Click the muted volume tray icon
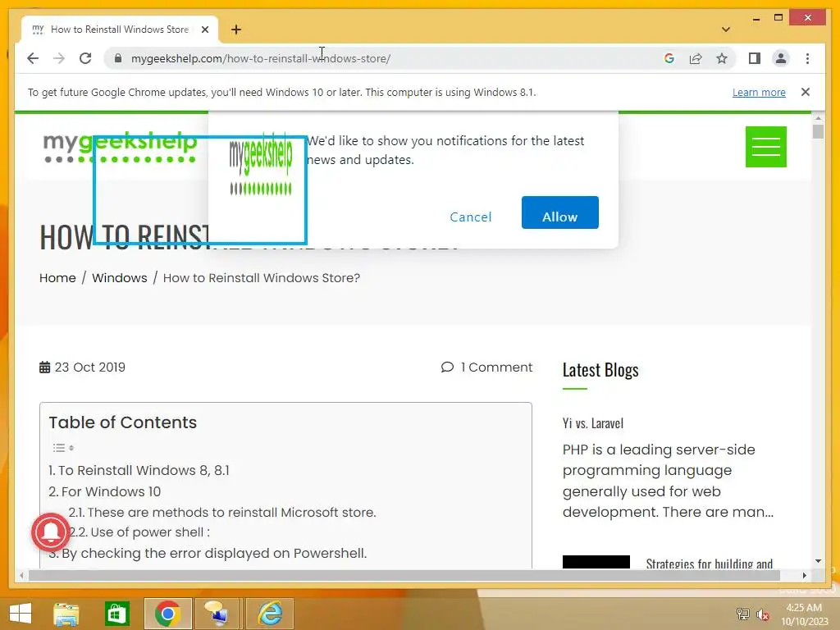The width and height of the screenshot is (840, 630). click(763, 614)
